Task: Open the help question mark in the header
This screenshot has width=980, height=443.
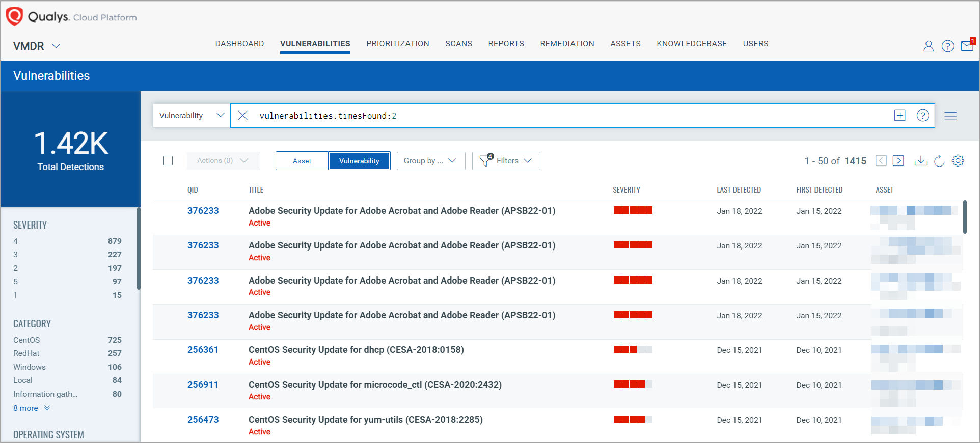Action: (x=948, y=46)
